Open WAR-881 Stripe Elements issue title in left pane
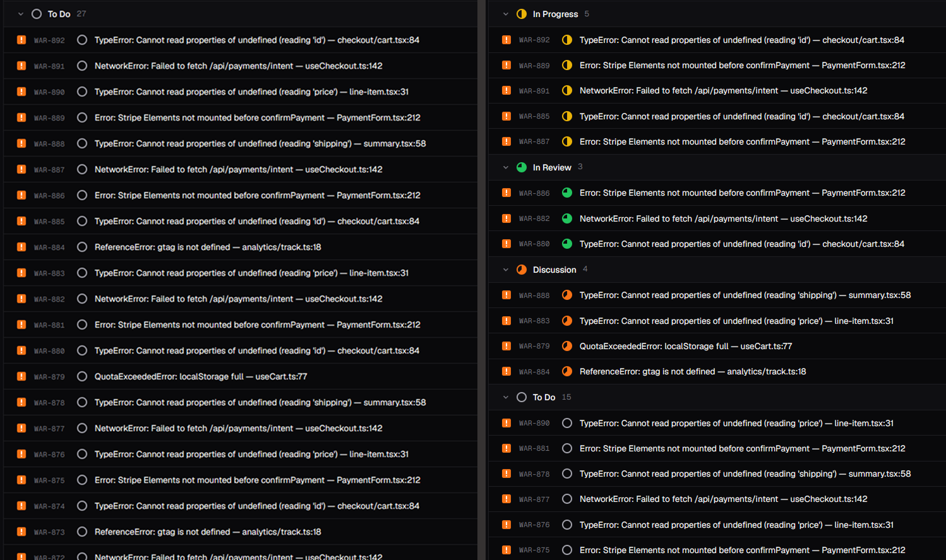Image resolution: width=946 pixels, height=560 pixels. tap(258, 325)
